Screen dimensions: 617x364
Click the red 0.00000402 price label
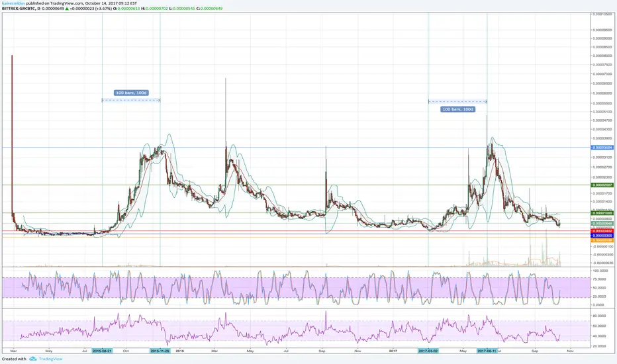point(602,231)
